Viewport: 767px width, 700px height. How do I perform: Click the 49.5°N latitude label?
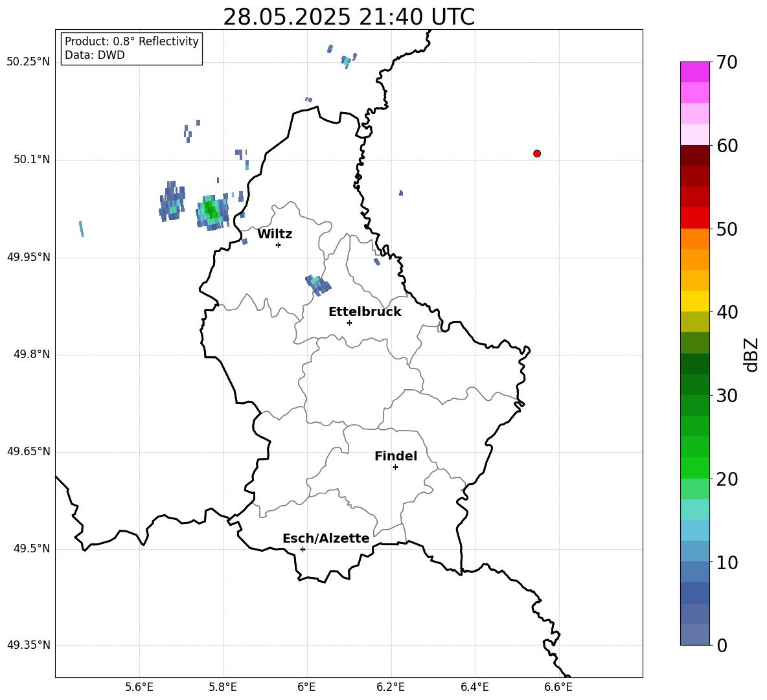coord(32,548)
